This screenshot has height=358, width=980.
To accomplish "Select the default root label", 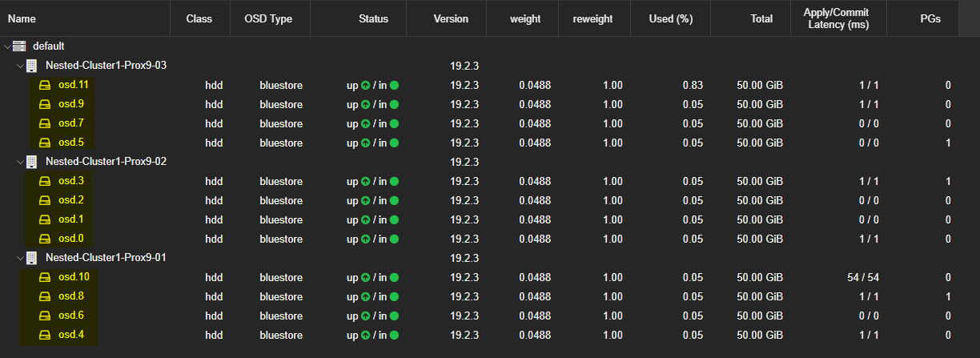I will coord(48,46).
